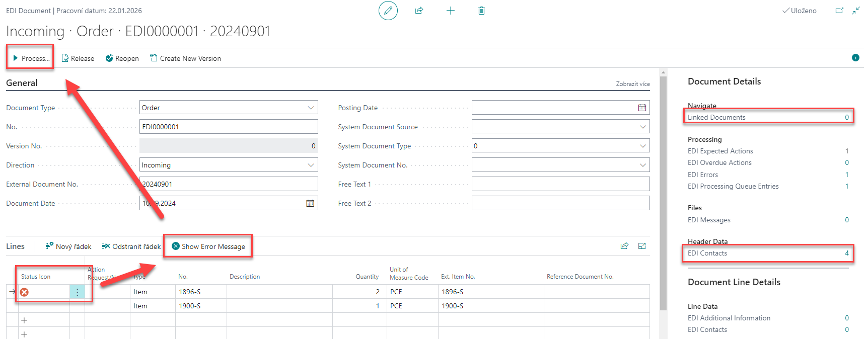Click the Status Icon column header
868x339 pixels.
(36, 277)
